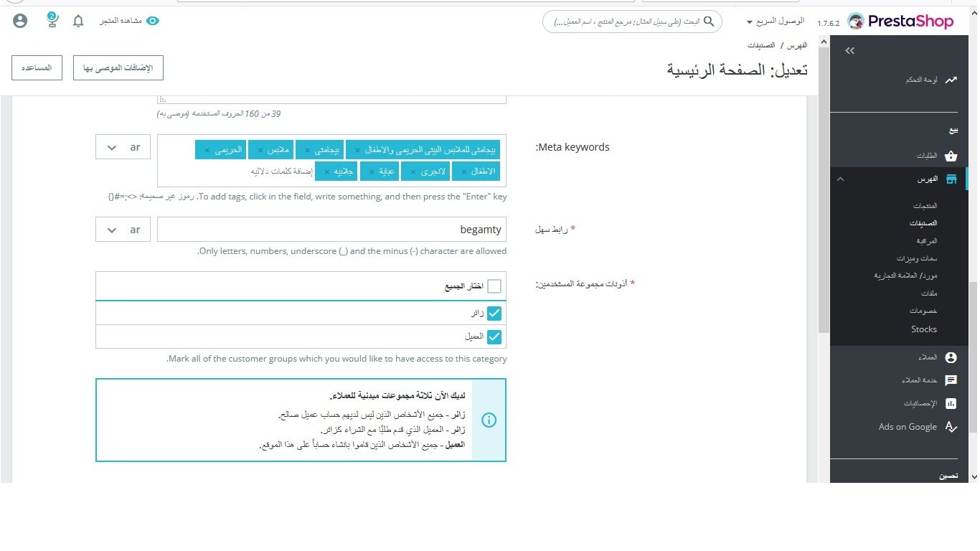
Task: Remove the عباية keyword tag
Action: tap(372, 172)
